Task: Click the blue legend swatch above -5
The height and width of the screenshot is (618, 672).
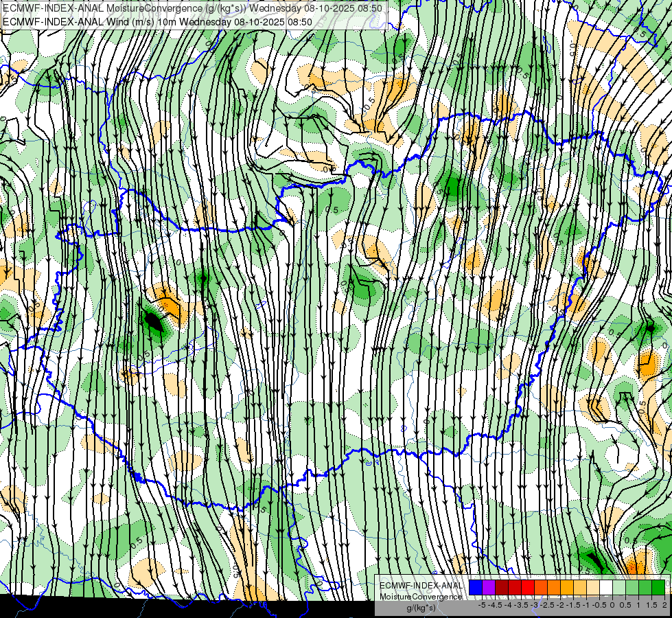Action: (475, 588)
